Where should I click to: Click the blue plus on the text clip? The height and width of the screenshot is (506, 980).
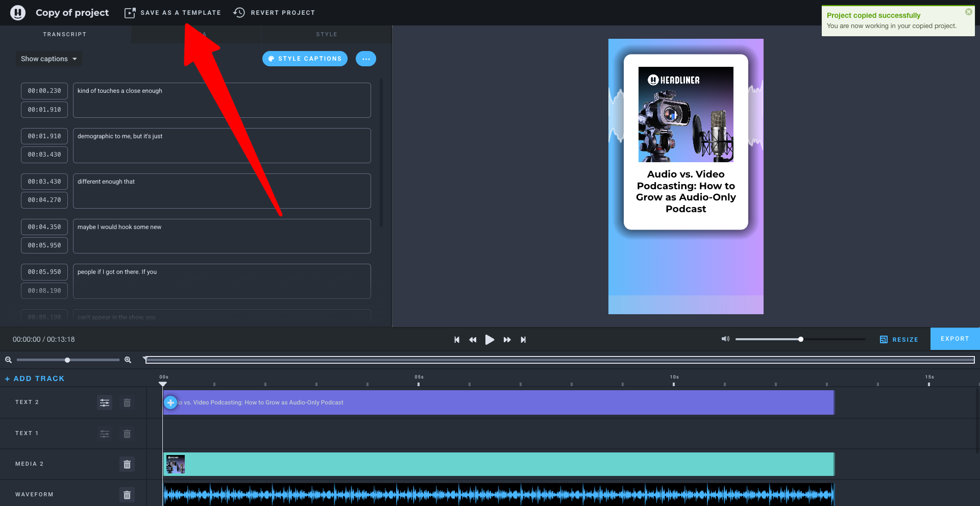(x=170, y=402)
